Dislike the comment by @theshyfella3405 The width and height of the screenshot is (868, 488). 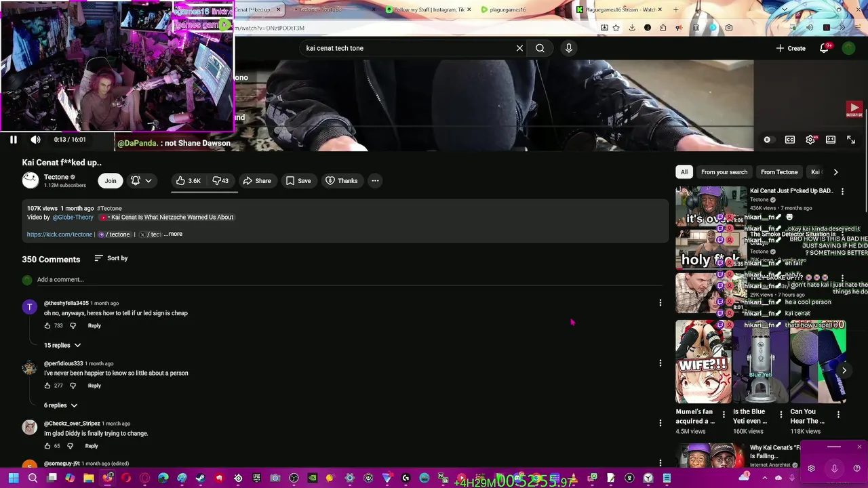73,326
